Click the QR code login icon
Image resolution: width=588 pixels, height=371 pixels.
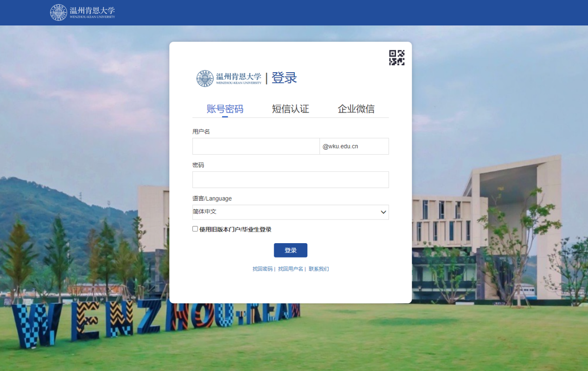coord(396,57)
